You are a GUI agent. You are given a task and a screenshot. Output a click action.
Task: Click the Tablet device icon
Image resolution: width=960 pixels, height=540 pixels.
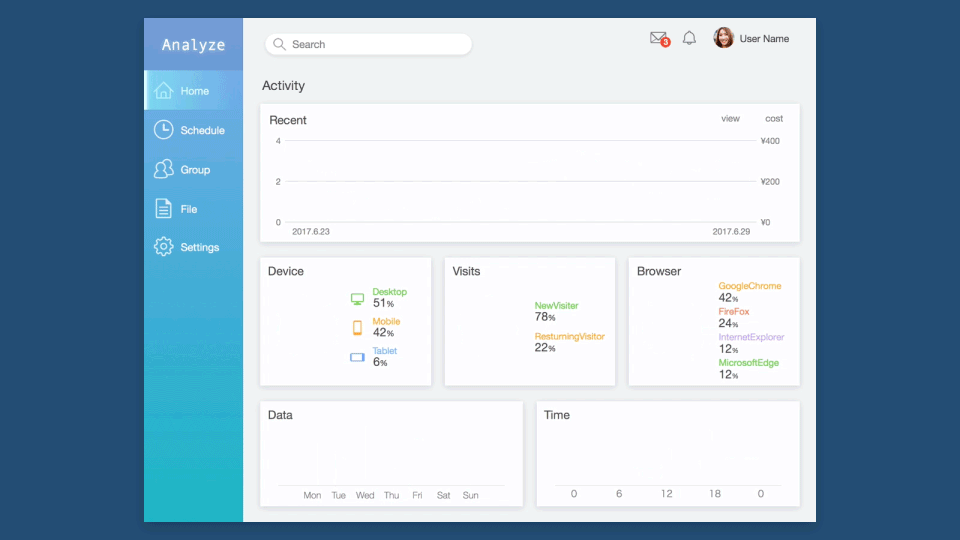357,357
